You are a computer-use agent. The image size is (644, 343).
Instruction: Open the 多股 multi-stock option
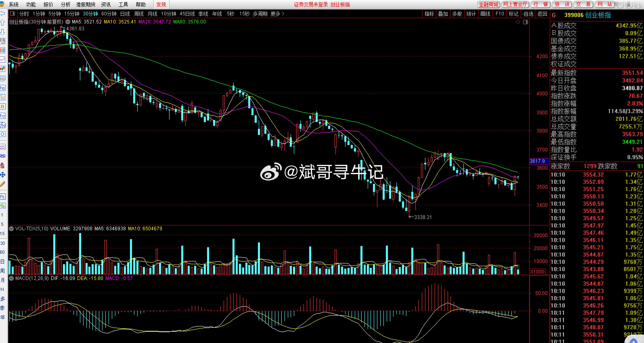457,14
